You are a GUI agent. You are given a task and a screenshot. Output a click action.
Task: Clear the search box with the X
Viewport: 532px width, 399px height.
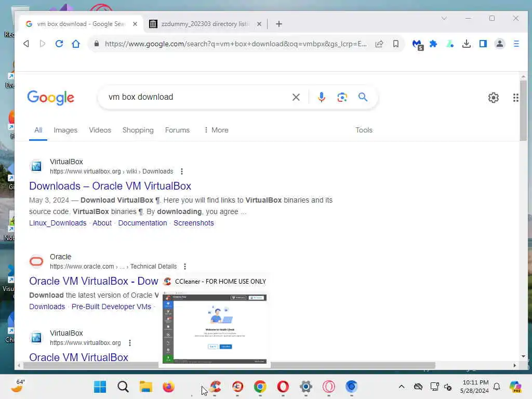(296, 97)
